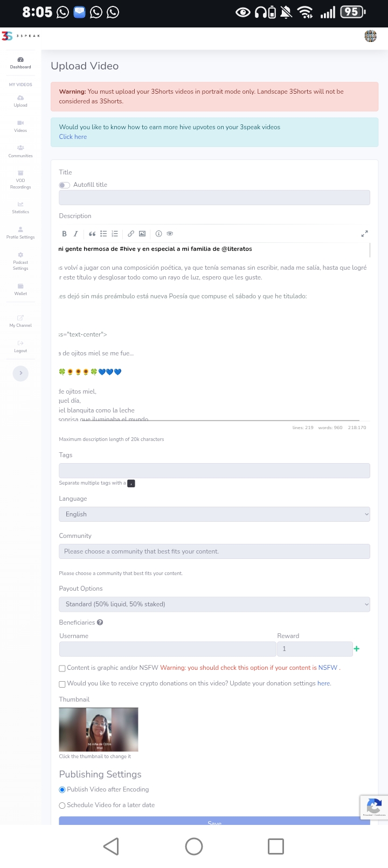Open Statistics from the sidebar
This screenshot has width=388, height=868.
(20, 207)
